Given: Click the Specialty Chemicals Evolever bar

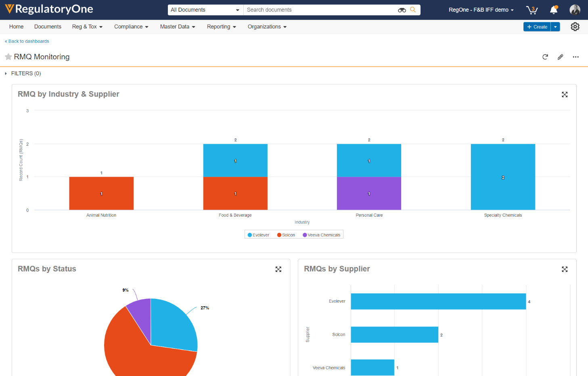Looking at the screenshot, I should 503,177.
